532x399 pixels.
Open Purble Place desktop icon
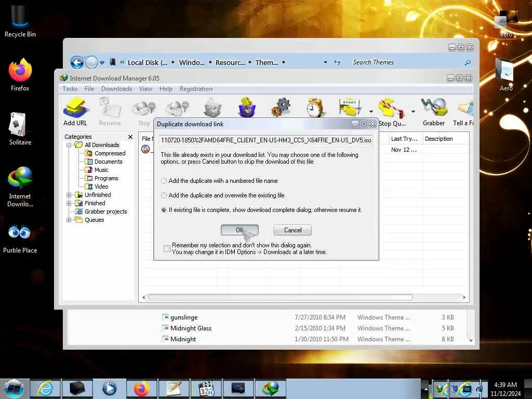(20, 239)
